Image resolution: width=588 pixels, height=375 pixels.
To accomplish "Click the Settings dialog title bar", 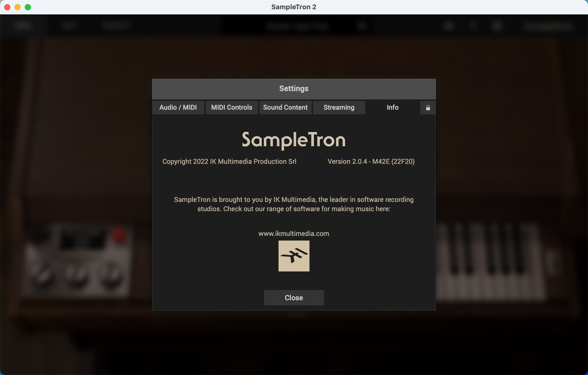I will click(x=294, y=89).
